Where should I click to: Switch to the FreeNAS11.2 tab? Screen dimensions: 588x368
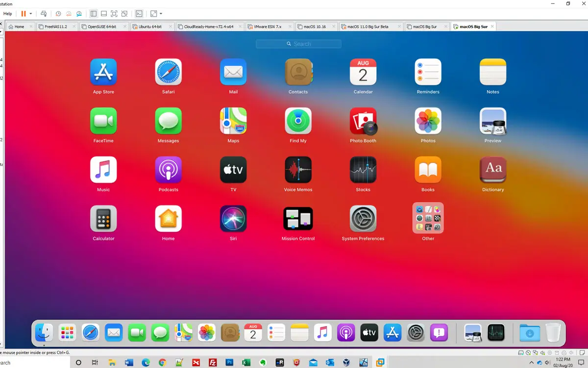click(56, 26)
